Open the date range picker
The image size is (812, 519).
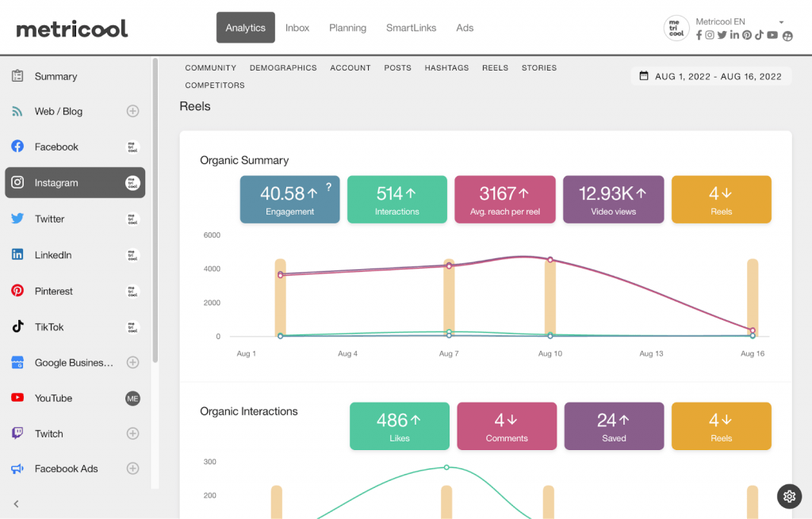711,76
